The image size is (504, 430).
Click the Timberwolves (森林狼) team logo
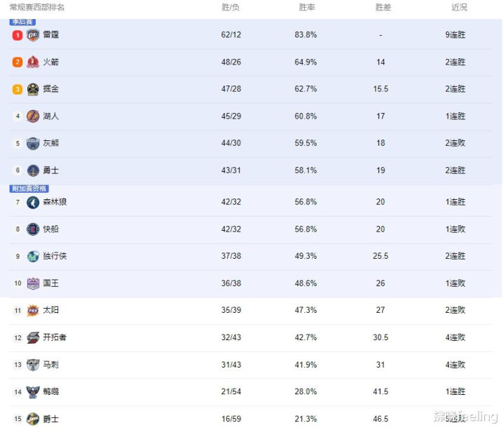click(33, 202)
